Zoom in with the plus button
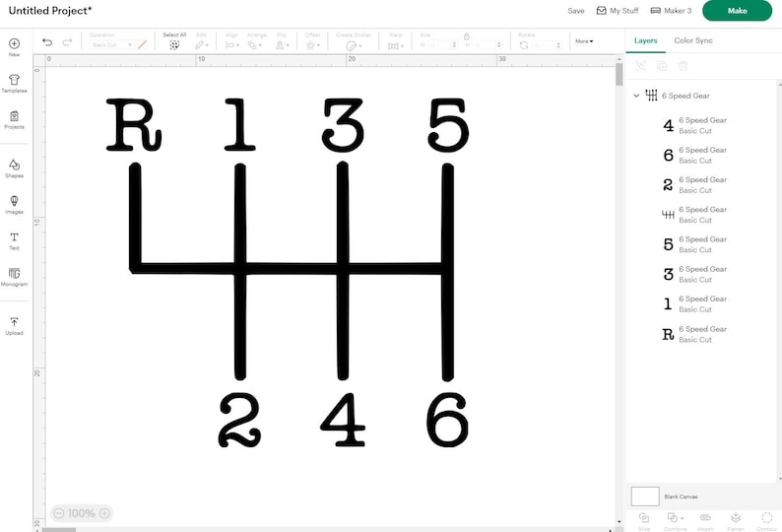The height and width of the screenshot is (532, 782). point(104,513)
